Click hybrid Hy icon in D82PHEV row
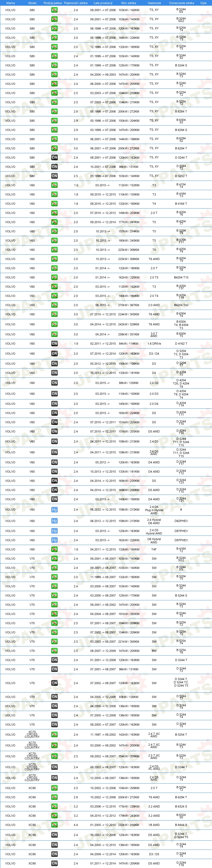Image resolution: width=212 pixels, height=868 pixels. click(x=54, y=521)
